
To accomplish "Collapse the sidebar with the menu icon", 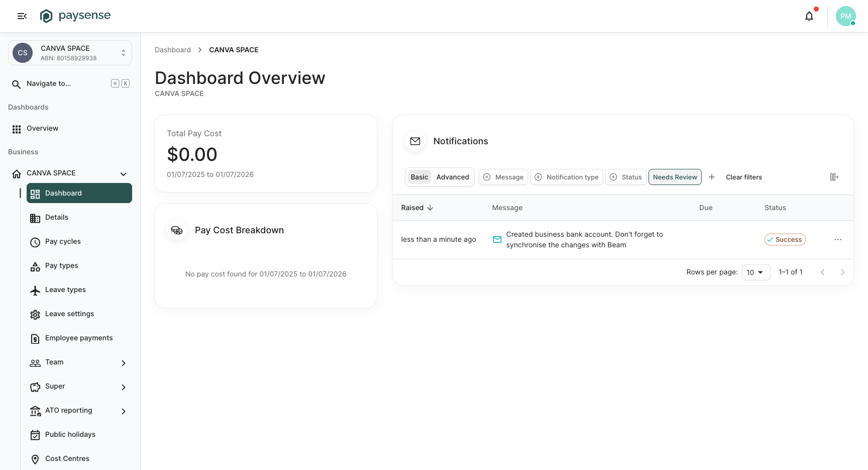I will coord(22,16).
